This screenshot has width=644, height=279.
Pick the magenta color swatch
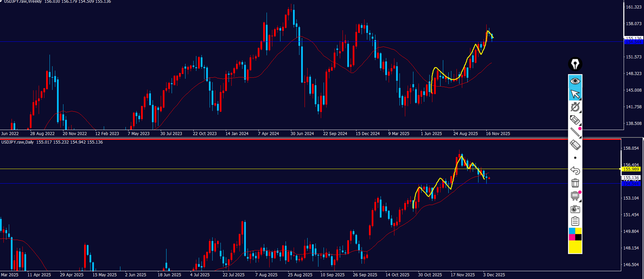572,237
